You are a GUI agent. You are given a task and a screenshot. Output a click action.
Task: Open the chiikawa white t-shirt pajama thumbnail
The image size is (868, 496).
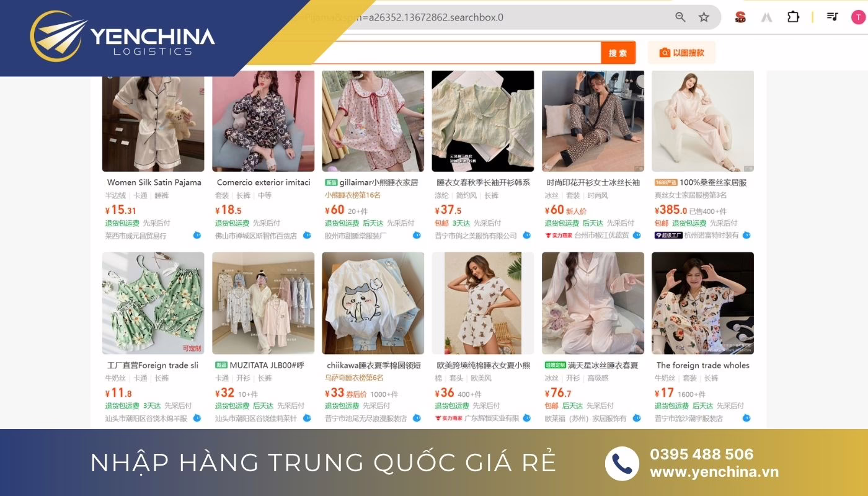(373, 303)
